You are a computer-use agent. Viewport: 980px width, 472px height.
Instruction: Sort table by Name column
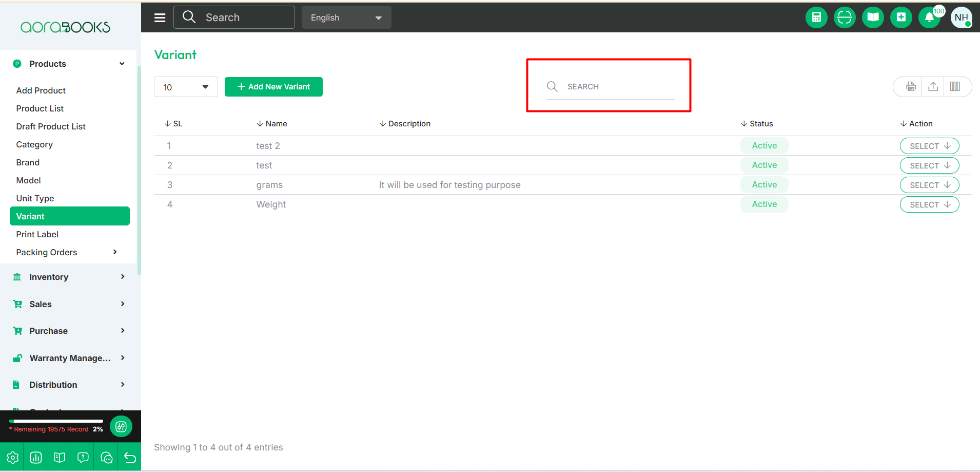click(x=272, y=124)
